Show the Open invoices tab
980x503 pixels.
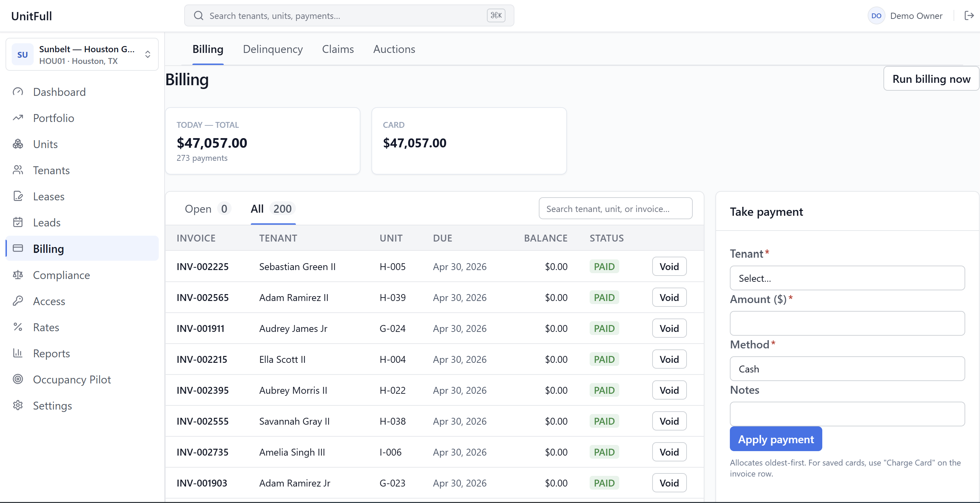pos(208,209)
